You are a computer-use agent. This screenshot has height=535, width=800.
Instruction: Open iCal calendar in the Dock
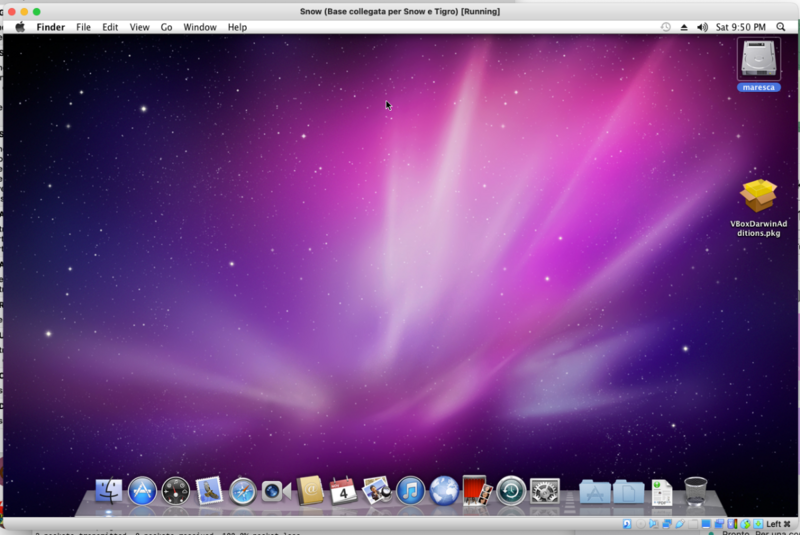(x=343, y=490)
